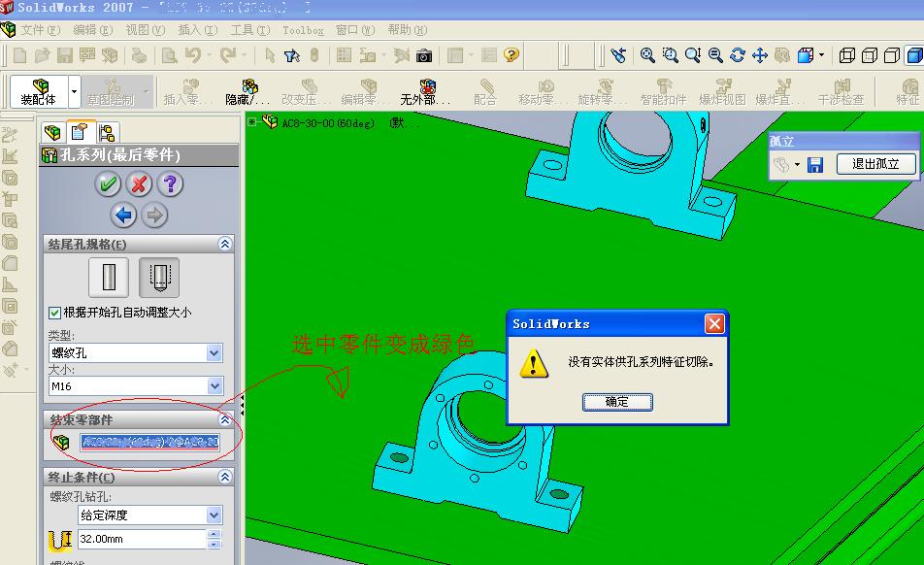Open the FeatureManager design tree tab
Image resolution: width=924 pixels, height=565 pixels.
[52, 132]
